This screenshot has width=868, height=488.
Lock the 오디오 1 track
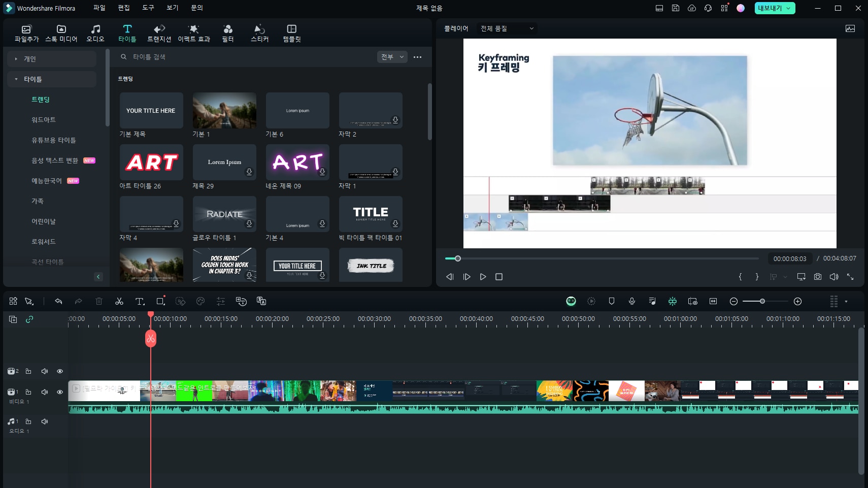[28, 421]
